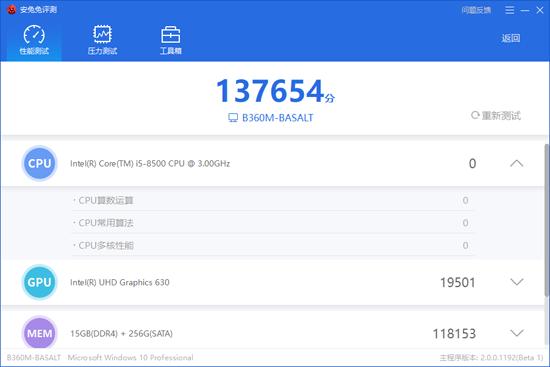Click the blue CPU circle icon

tap(40, 164)
